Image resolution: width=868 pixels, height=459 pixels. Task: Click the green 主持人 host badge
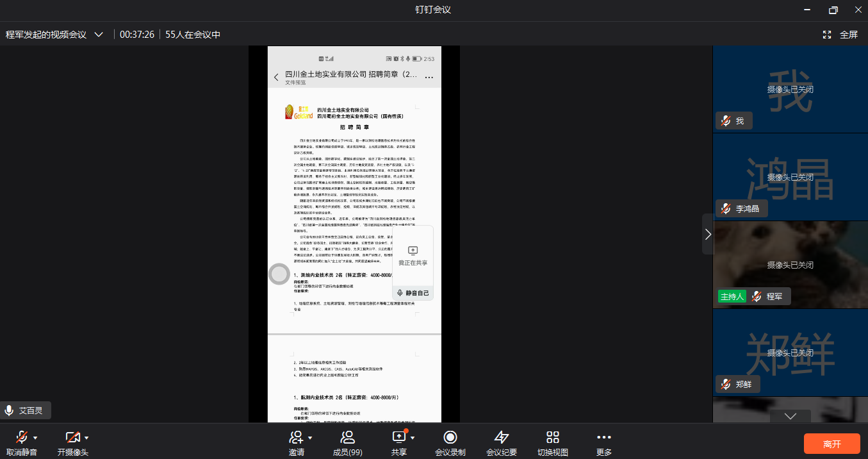(732, 296)
